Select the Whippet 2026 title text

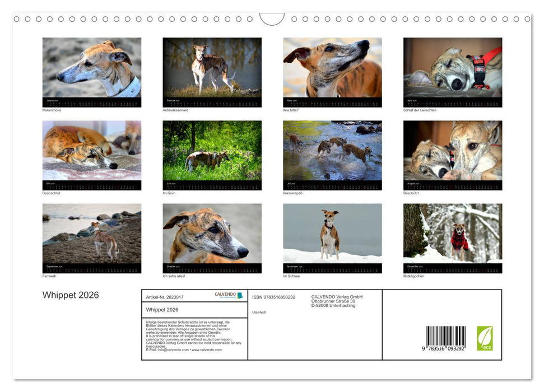(71, 295)
